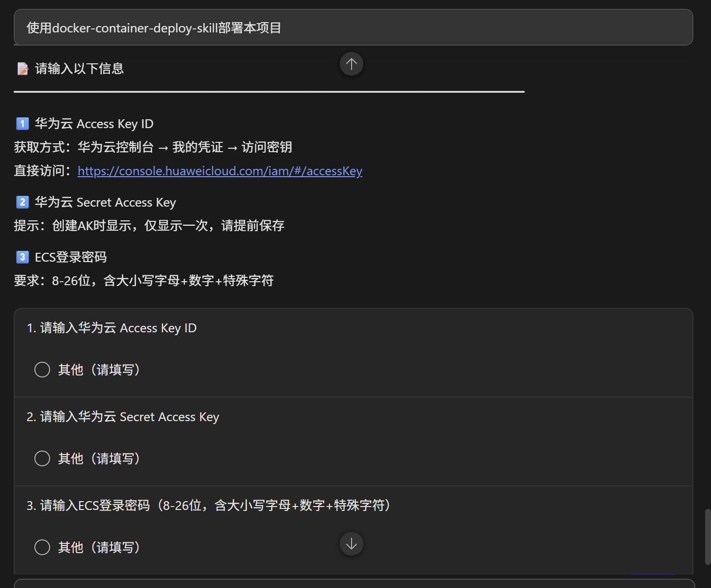The image size is (711, 588).
Task: Click the 要求：8-26位 requirement line
Action: 144,281
